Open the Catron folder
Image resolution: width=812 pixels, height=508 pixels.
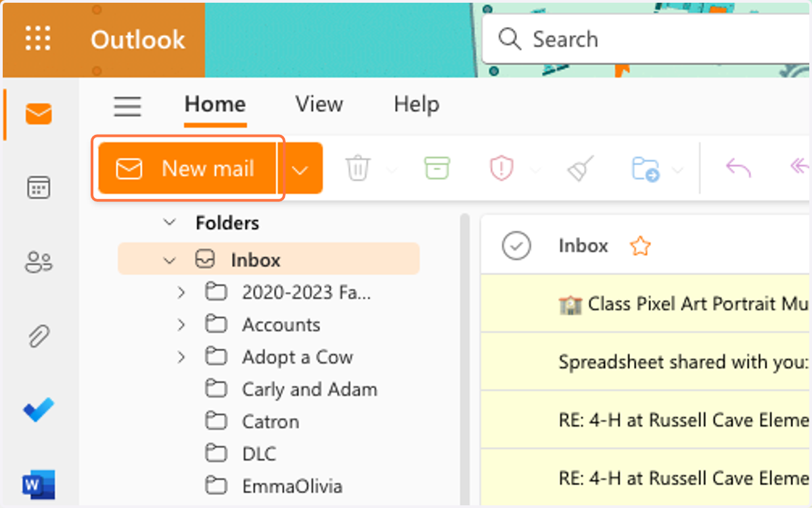point(271,422)
